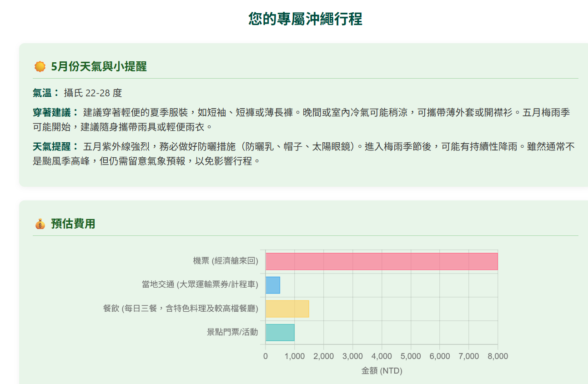Click the yellow 餐飲 bar in chart
The width and height of the screenshot is (588, 384).
(287, 309)
